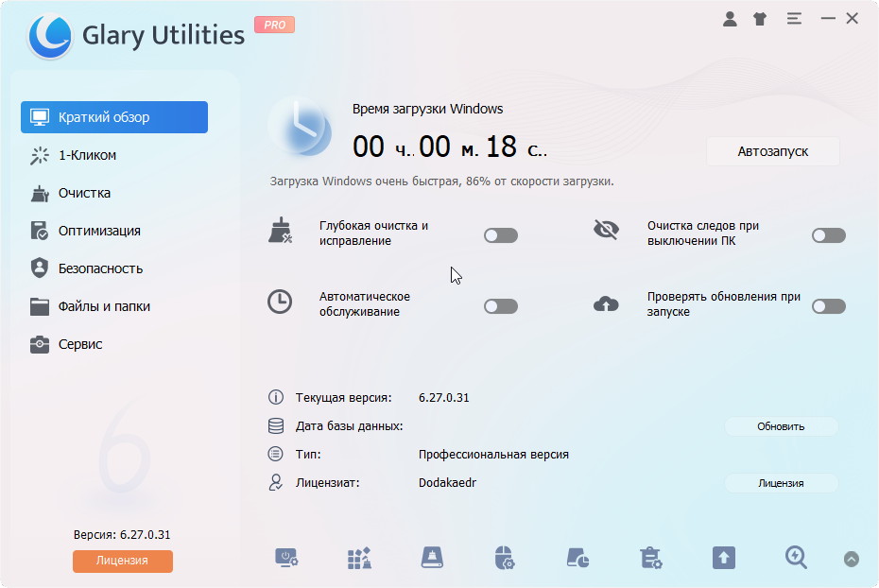Click the 'Dodakaedr' licensee name
The image size is (879, 588).
click(447, 483)
